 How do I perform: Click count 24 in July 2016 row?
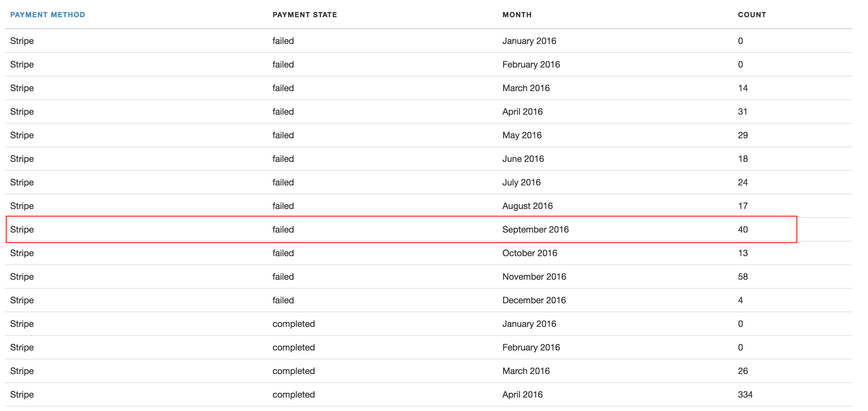743,183
